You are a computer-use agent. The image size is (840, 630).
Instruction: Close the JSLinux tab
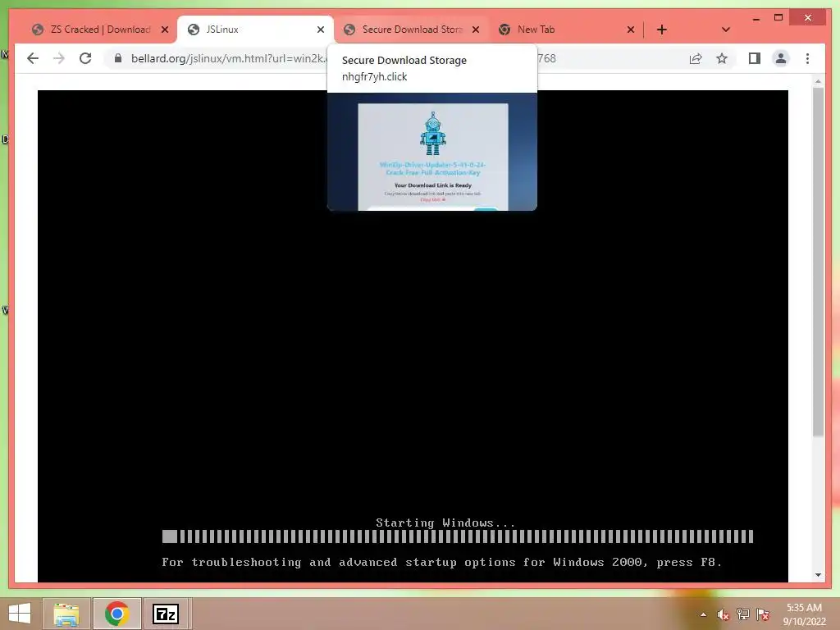pos(321,30)
